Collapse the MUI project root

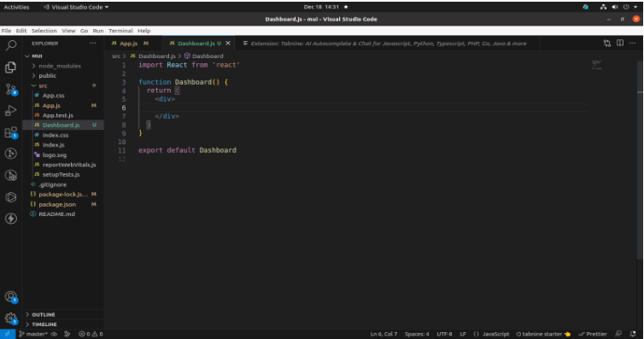[x=37, y=56]
